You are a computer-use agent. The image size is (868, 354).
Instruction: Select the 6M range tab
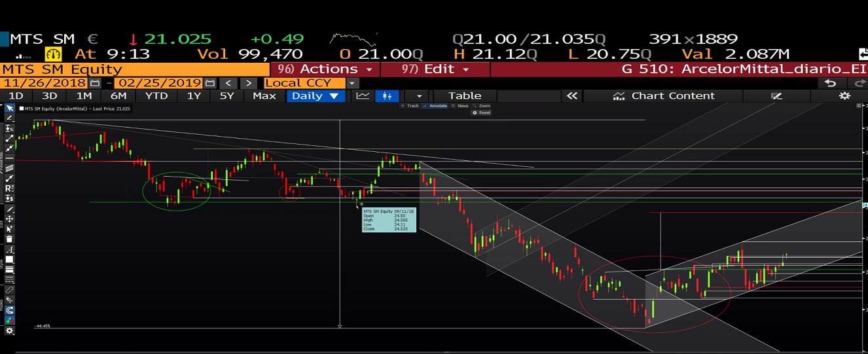tap(118, 96)
